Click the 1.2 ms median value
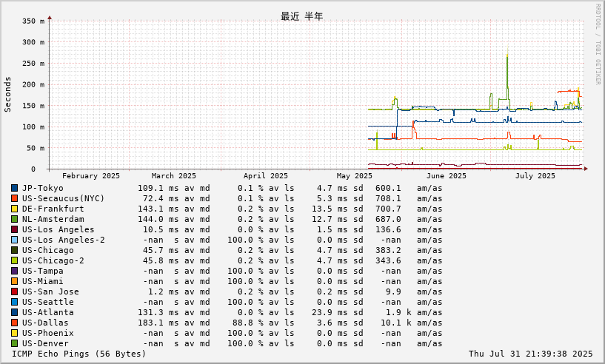The width and height of the screenshot is (605, 364). pos(164,292)
